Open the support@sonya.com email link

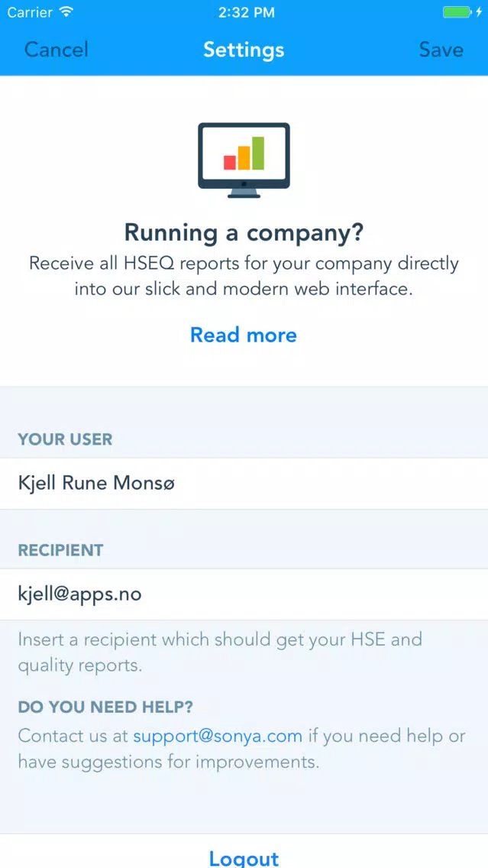pyautogui.click(x=218, y=737)
